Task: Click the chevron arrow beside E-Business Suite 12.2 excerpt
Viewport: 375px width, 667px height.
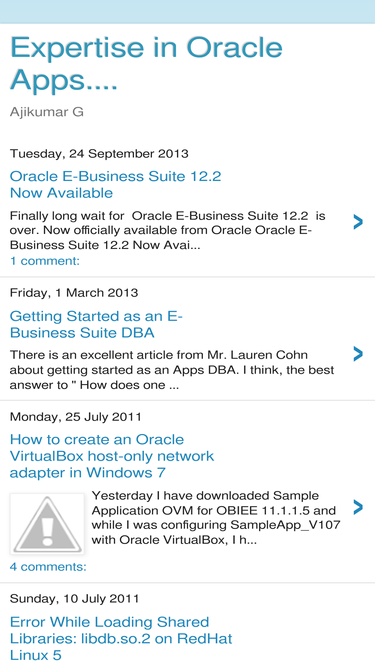Action: pyautogui.click(x=358, y=222)
